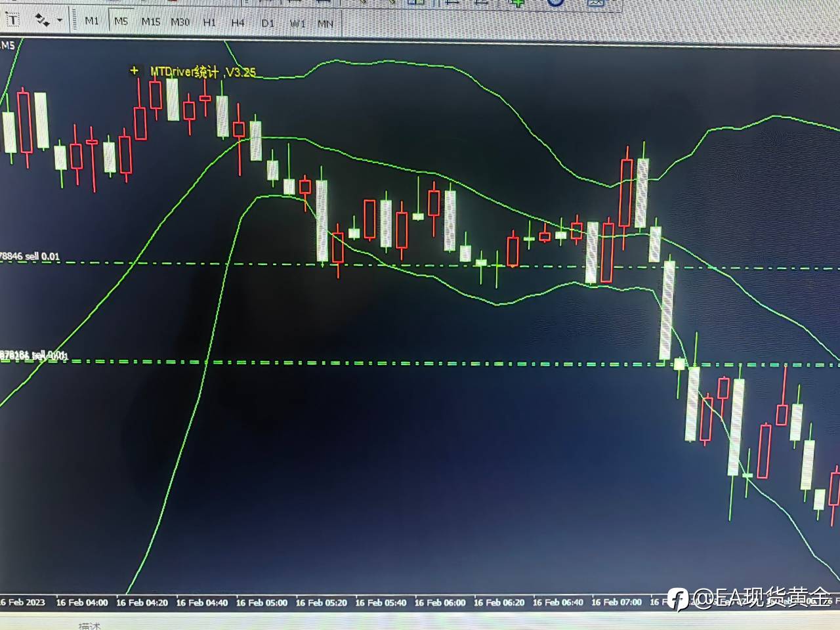Select the lower overlapping sell 0.01 order label
The width and height of the screenshot is (840, 630).
point(33,356)
